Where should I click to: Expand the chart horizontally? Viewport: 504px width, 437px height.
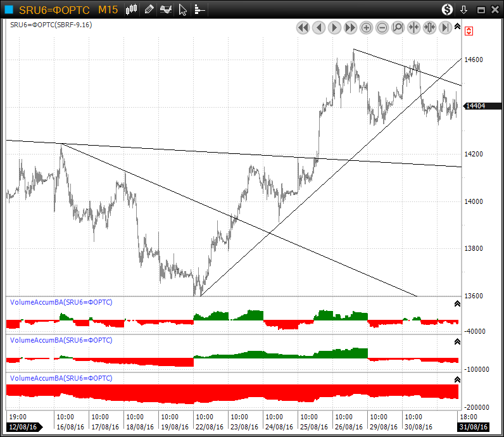430,27
